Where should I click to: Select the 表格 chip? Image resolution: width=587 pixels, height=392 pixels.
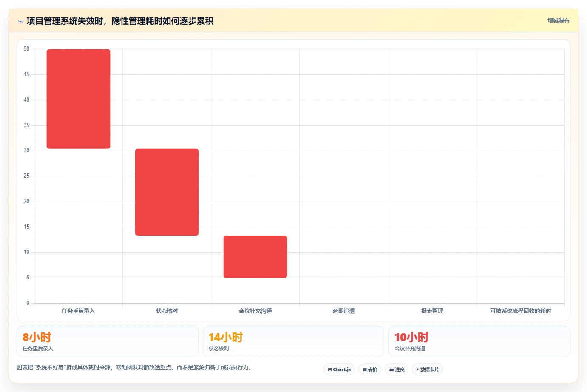coord(370,369)
